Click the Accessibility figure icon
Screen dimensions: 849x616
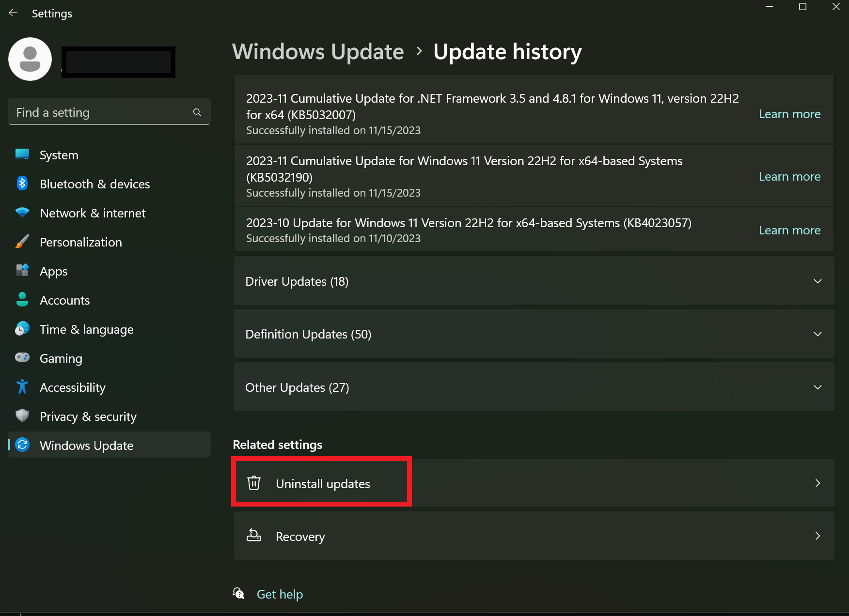tap(22, 387)
